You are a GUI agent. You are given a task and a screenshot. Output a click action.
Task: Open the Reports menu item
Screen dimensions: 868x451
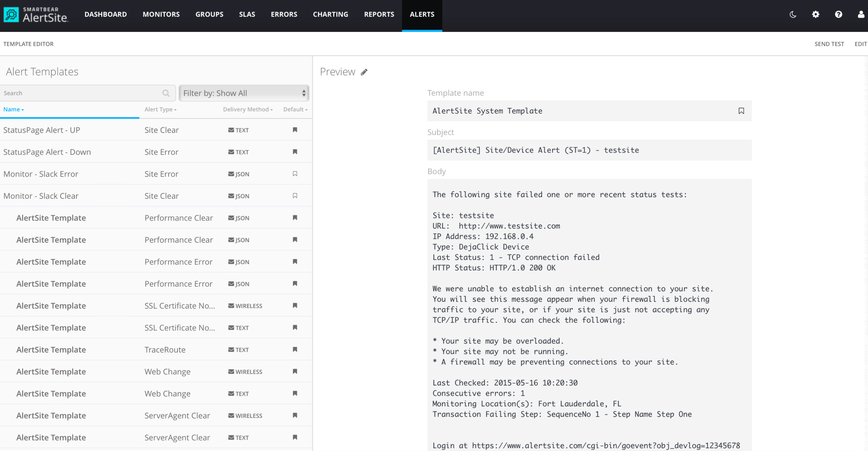[x=379, y=14]
